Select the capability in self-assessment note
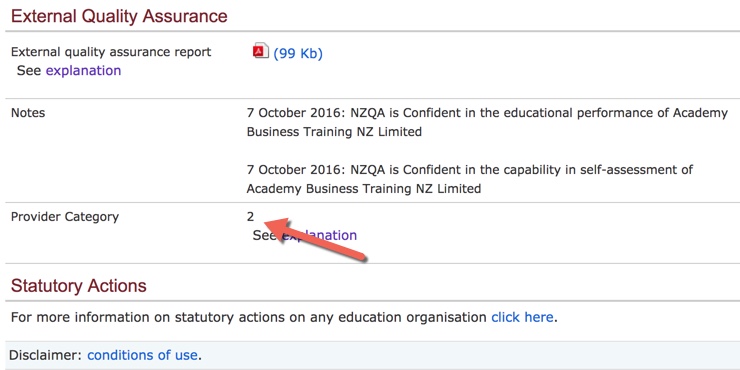 [470, 179]
